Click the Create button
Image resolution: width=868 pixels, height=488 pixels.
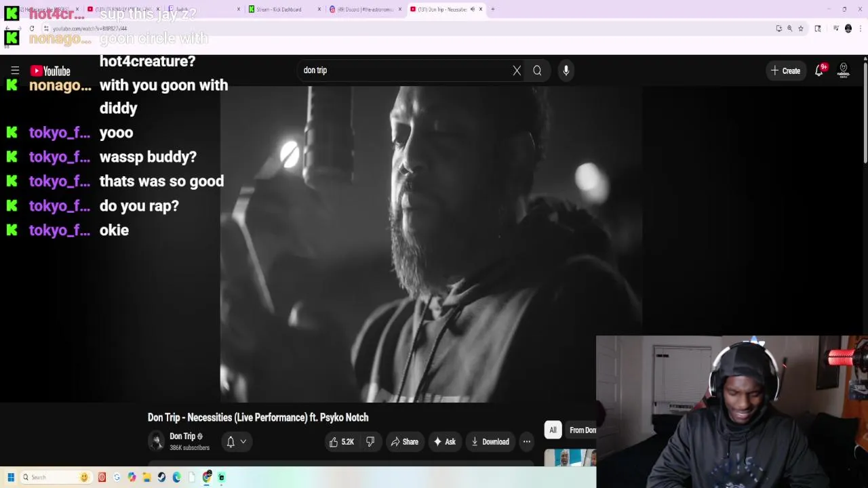[786, 70]
